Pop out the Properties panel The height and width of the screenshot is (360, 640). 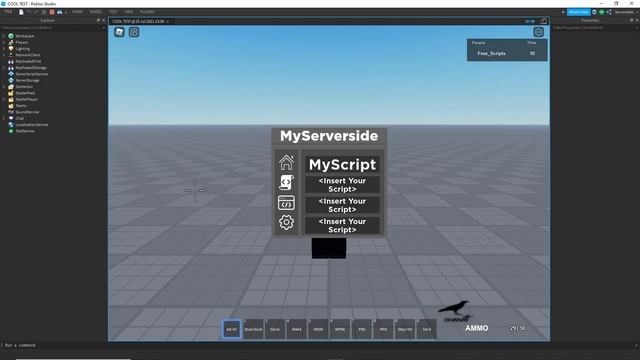(631, 20)
